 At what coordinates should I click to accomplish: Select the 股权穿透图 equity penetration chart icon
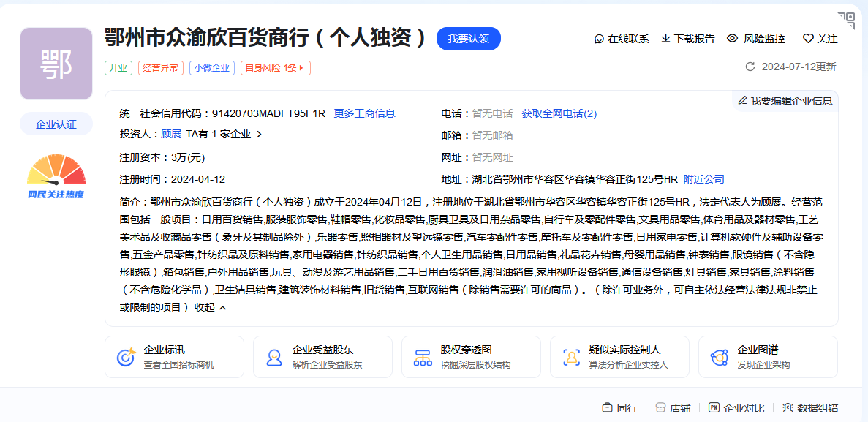click(x=422, y=356)
